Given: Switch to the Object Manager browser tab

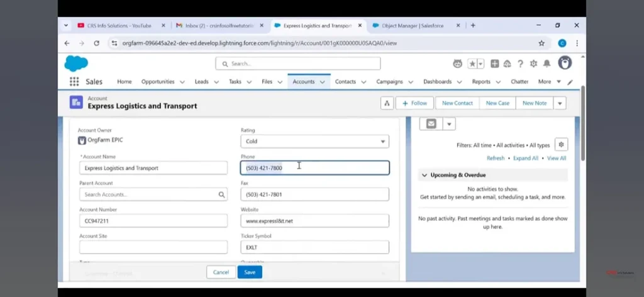Looking at the screenshot, I should click(412, 26).
